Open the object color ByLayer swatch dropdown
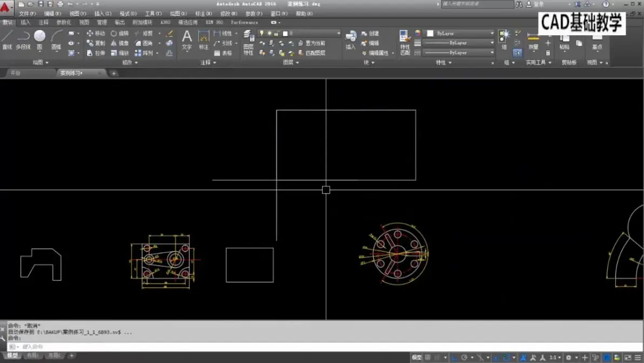Image resolution: width=644 pixels, height=363 pixels. tap(460, 34)
